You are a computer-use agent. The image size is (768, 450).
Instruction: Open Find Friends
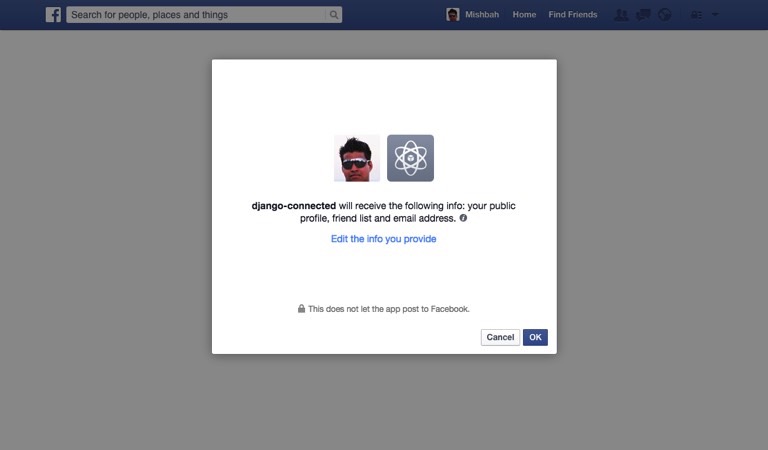click(573, 15)
